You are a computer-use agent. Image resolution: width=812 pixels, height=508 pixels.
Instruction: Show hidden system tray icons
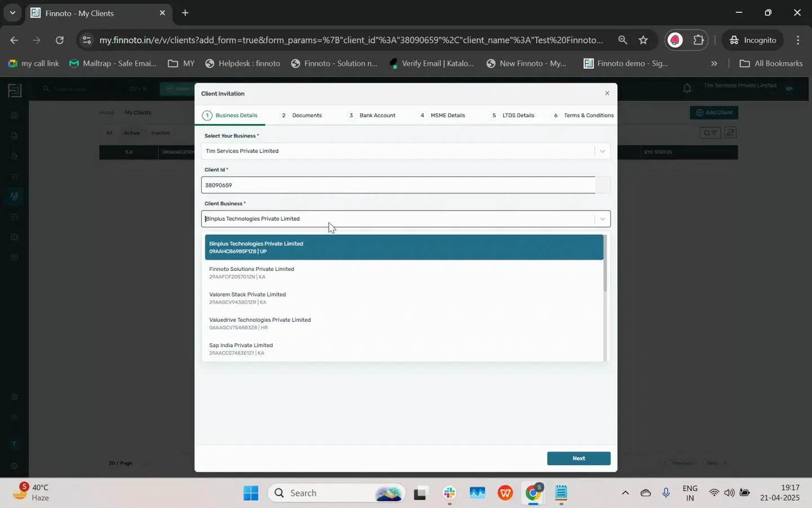click(625, 493)
